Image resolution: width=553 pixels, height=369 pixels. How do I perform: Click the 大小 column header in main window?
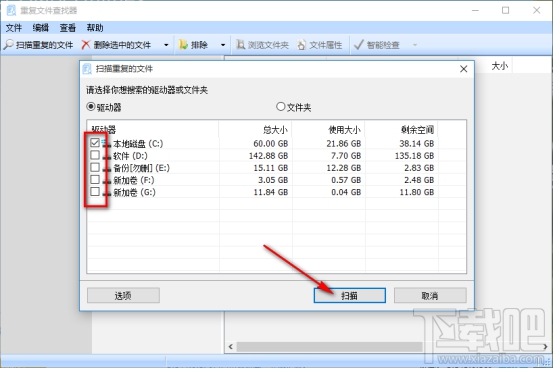coord(500,66)
